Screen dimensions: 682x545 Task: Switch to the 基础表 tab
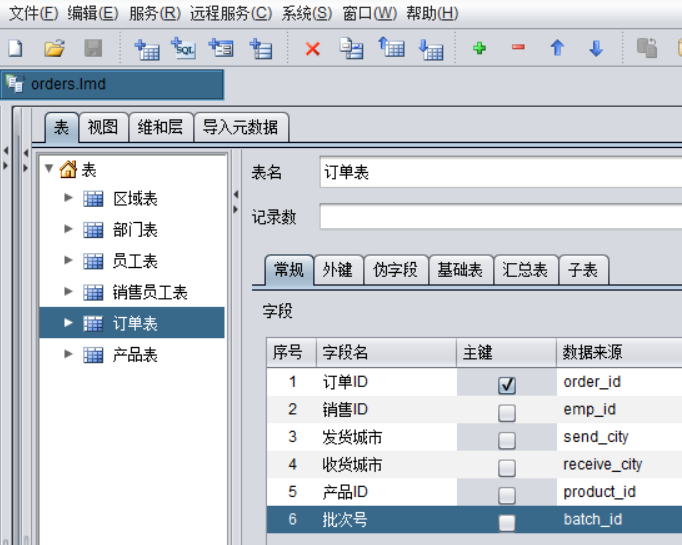coord(460,270)
